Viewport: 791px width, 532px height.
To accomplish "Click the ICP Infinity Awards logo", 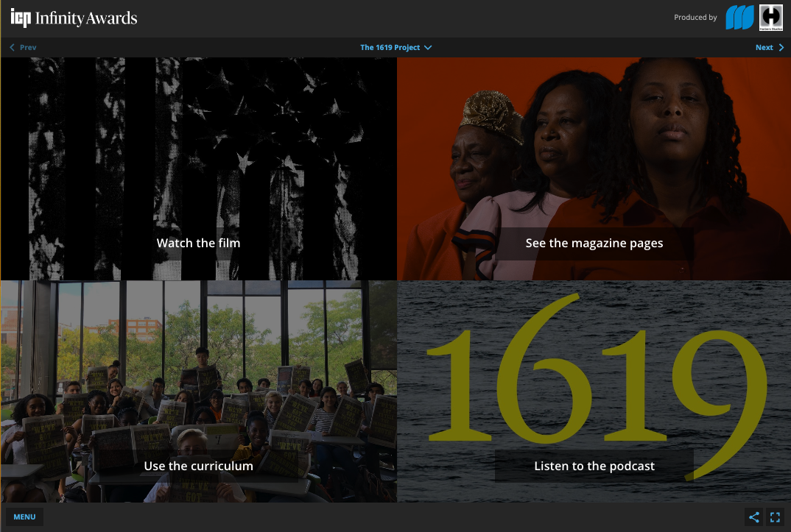I will coord(74,18).
